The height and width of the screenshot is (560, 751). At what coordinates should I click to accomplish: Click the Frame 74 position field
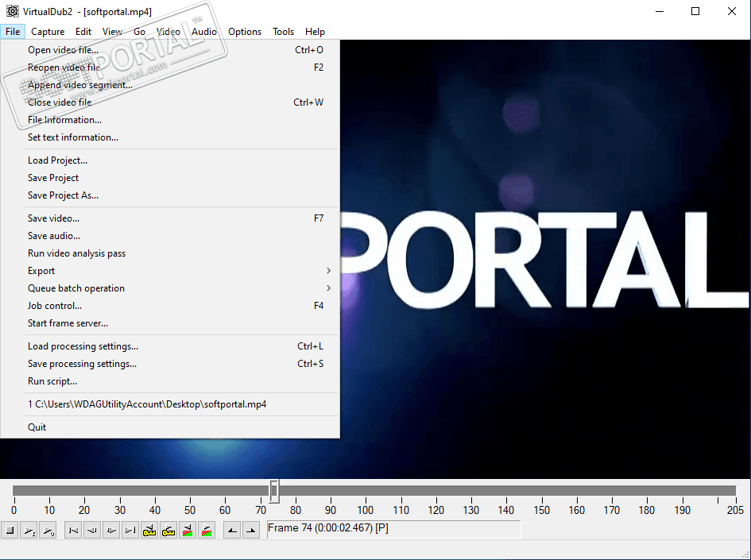coord(393,529)
